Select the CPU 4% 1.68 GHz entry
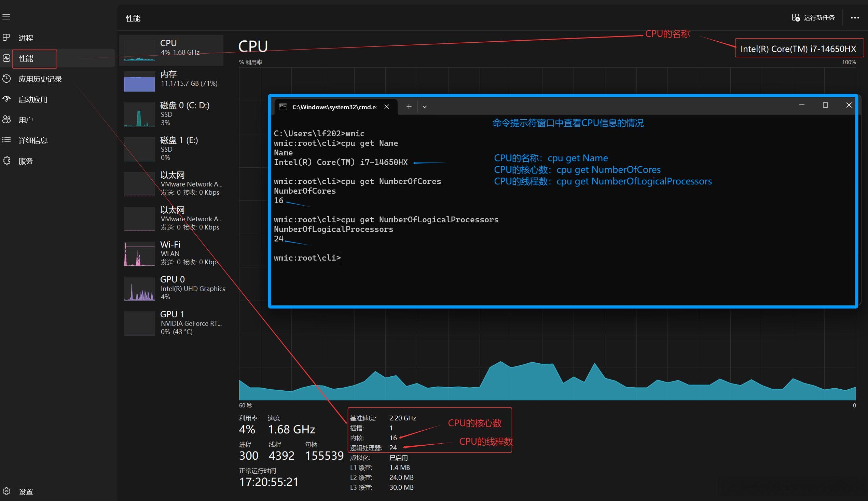This screenshot has height=501, width=868. point(171,50)
